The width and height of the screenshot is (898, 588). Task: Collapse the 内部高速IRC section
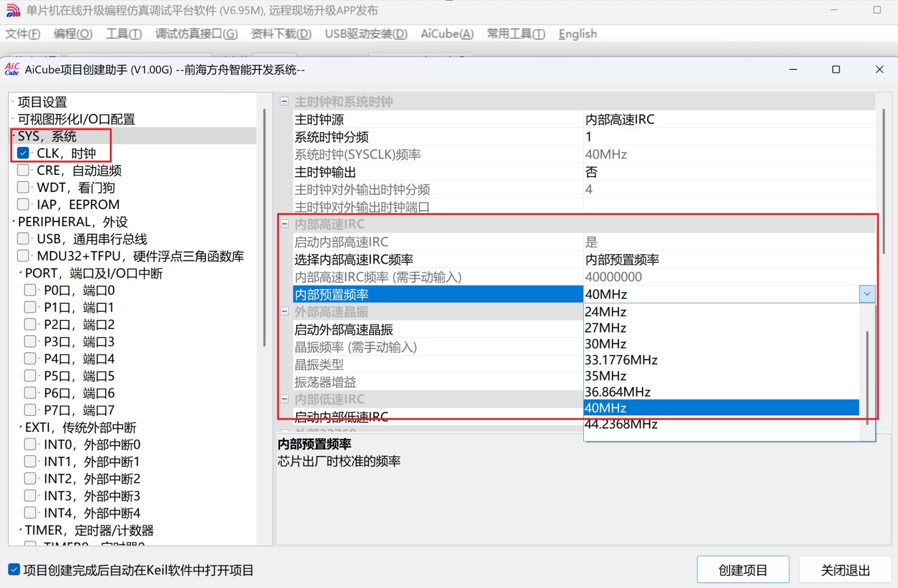tap(284, 224)
